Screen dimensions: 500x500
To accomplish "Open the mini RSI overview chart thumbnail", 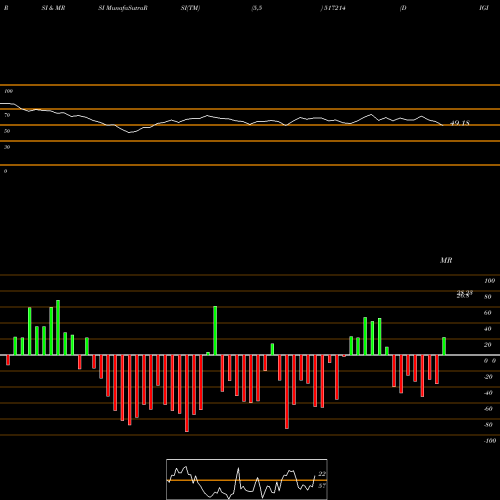I will [x=247, y=479].
